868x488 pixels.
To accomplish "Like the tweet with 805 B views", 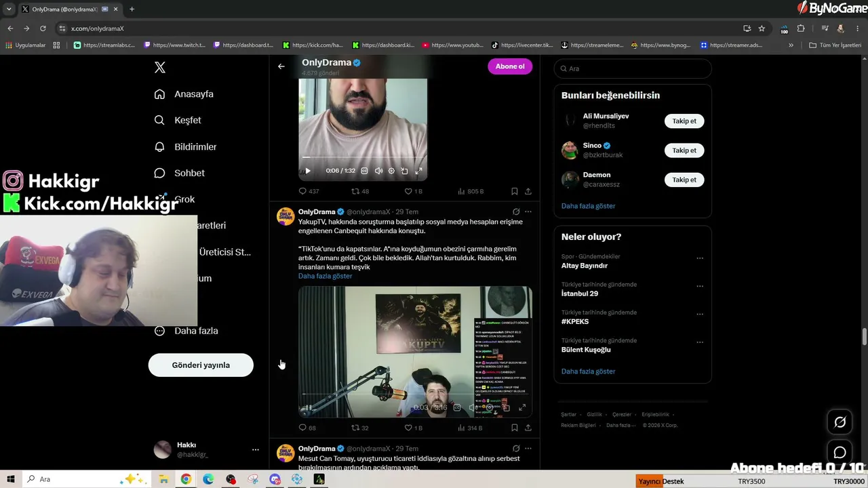I will pyautogui.click(x=414, y=191).
